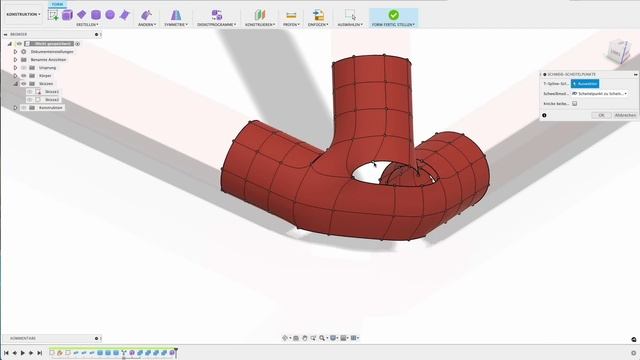Click the Auswählen selection icon
Viewport: 640px width, 360px height.
350,15
